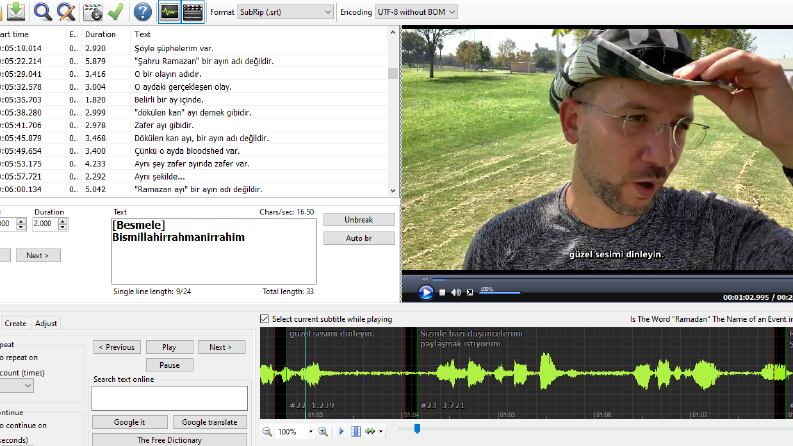Click the waveform position slider handle
This screenshot has width=793, height=446.
click(417, 429)
